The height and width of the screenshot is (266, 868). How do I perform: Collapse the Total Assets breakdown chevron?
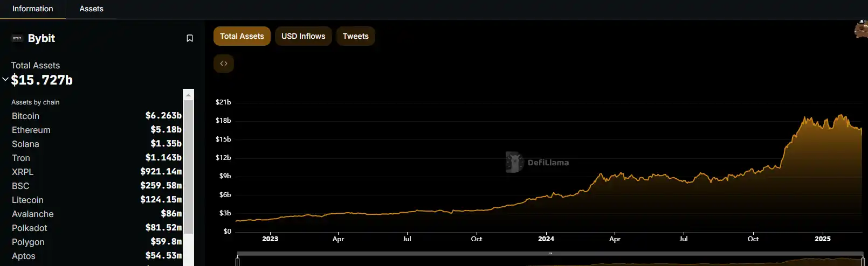pos(5,80)
